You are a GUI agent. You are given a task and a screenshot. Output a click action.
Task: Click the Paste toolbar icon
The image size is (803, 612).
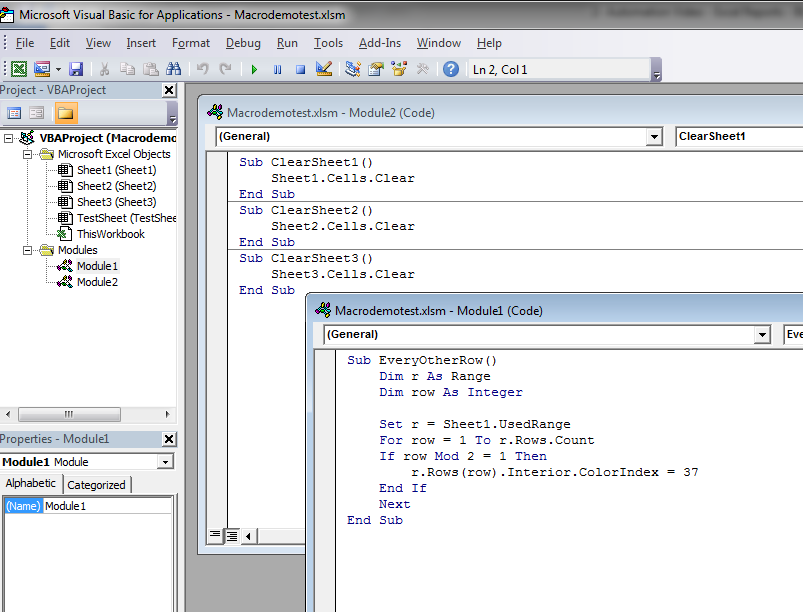150,69
